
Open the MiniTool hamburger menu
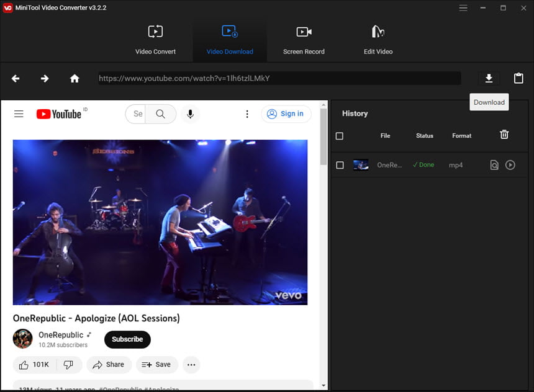click(x=463, y=8)
